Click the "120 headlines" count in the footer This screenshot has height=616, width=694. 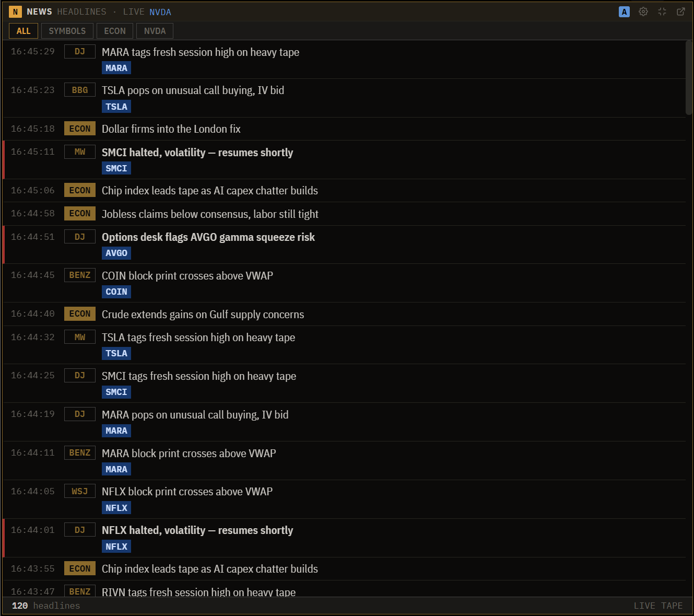[46, 606]
